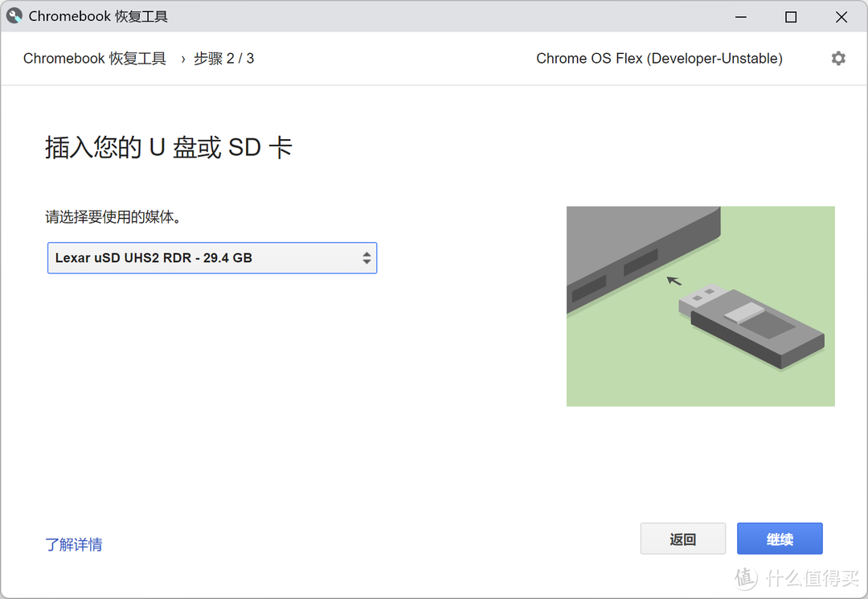This screenshot has height=599, width=868.
Task: Click the gear icon near Chrome OS Flex label
Action: coord(838,58)
